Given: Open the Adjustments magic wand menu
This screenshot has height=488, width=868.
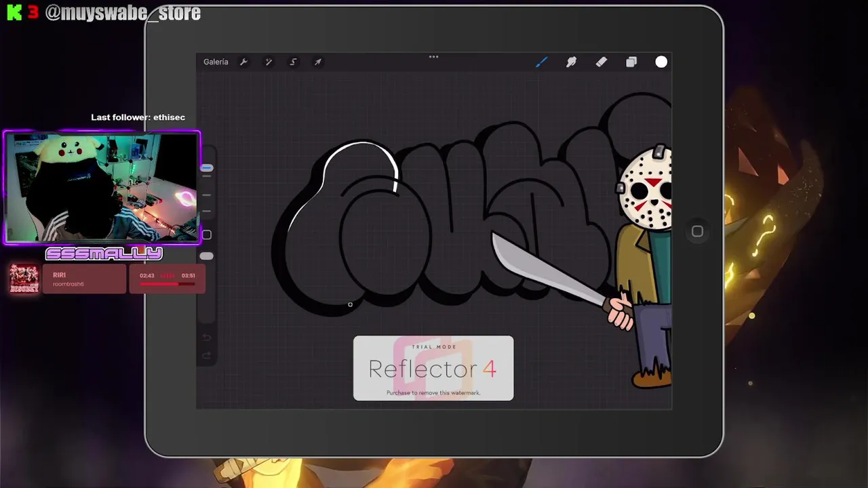Looking at the screenshot, I should click(269, 62).
